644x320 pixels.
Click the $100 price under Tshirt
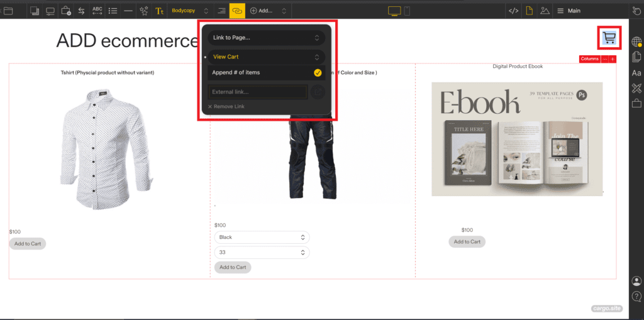15,232
